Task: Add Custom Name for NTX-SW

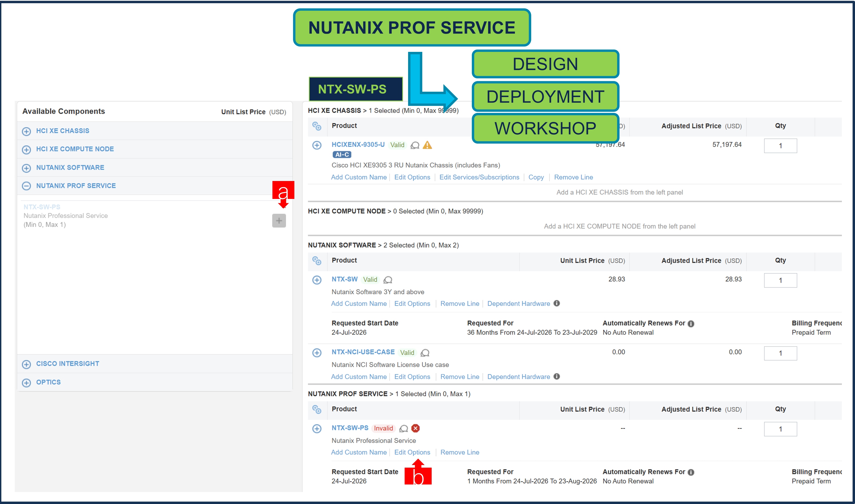Action: tap(359, 303)
